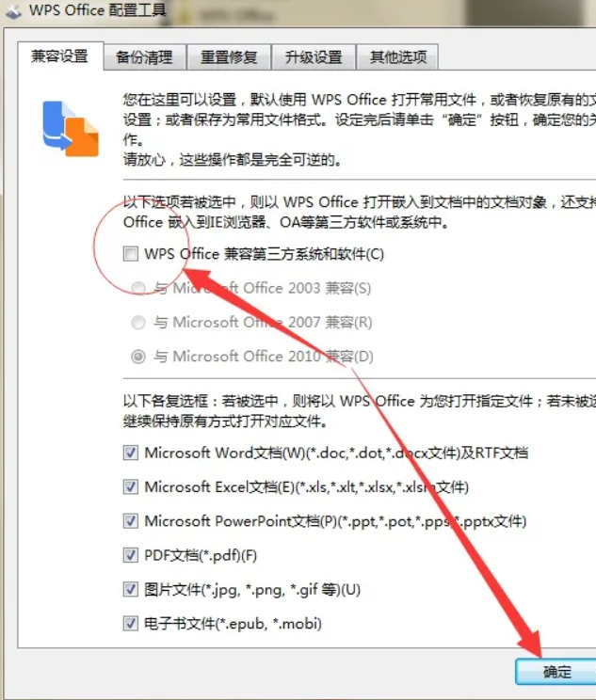Toggle the 图片文件 jpg png gif checkbox
This screenshot has height=700, width=596.
pyautogui.click(x=131, y=589)
